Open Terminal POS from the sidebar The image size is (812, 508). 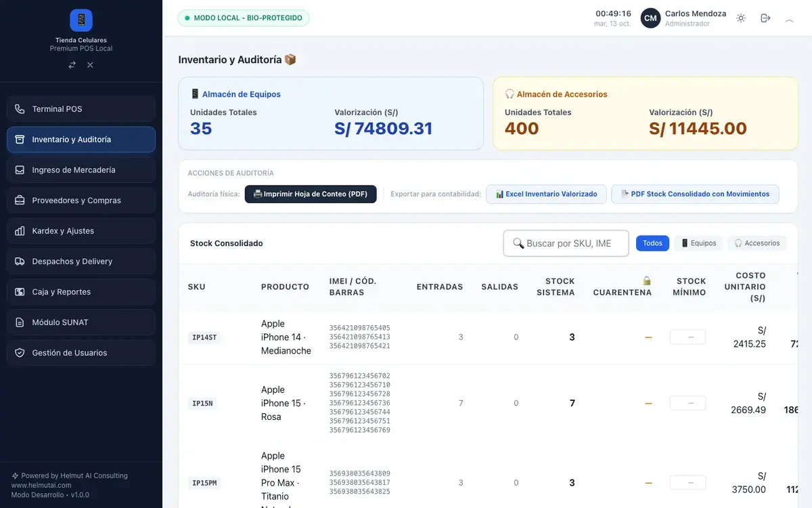(x=81, y=109)
